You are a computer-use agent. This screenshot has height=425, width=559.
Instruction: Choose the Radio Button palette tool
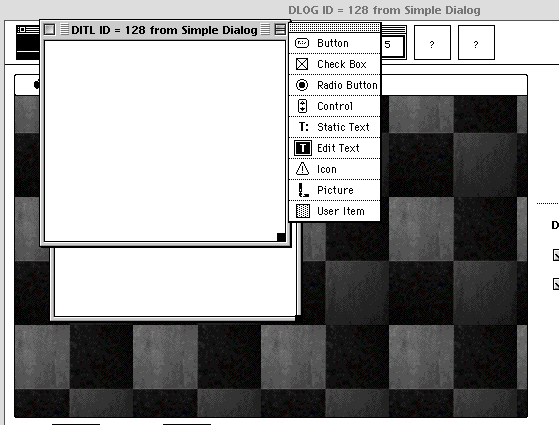click(x=334, y=85)
